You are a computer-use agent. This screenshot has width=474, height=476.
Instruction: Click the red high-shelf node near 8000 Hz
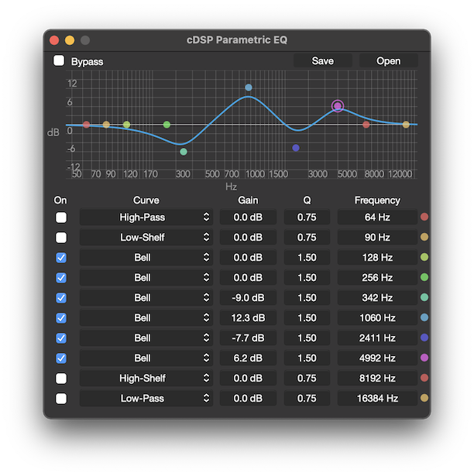(366, 125)
